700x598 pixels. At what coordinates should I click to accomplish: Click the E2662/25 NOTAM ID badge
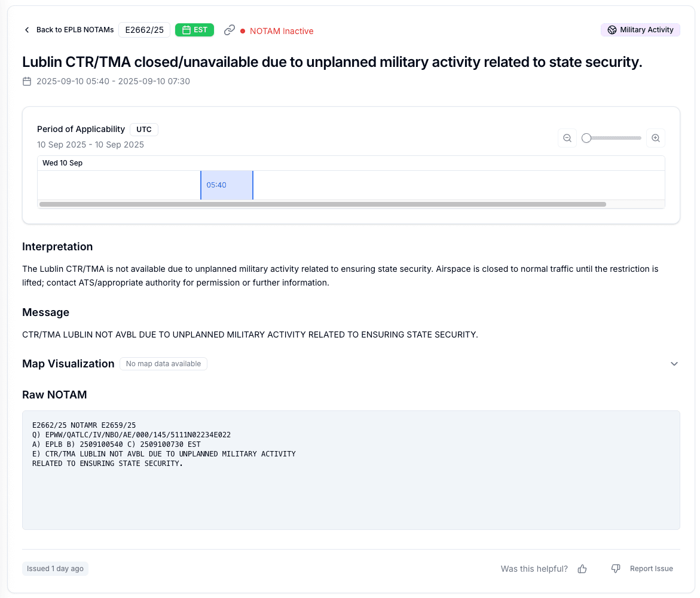pos(144,30)
